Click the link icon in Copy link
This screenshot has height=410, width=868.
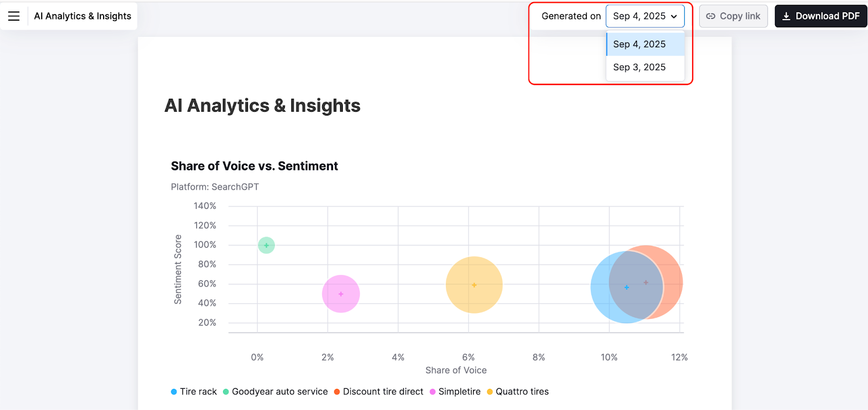[x=711, y=16]
